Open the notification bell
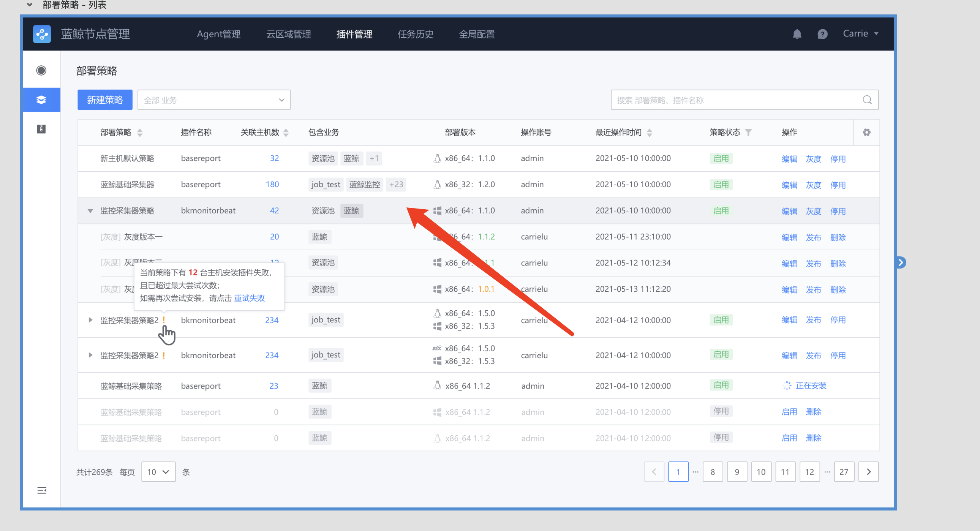 coord(797,34)
